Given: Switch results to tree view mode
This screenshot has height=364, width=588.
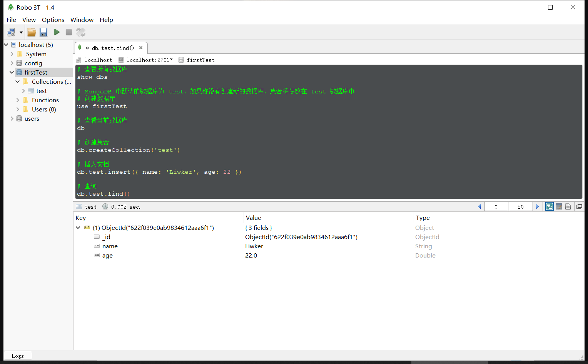Looking at the screenshot, I should 550,206.
